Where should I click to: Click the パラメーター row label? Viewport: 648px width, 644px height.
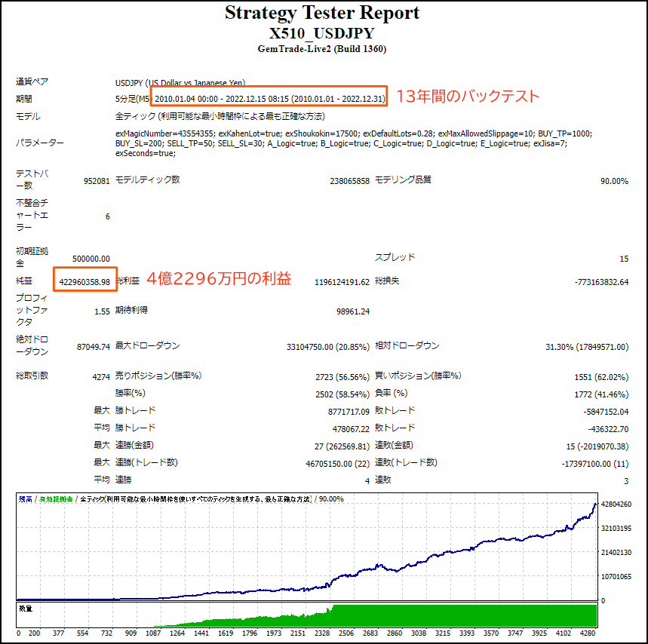pos(40,143)
